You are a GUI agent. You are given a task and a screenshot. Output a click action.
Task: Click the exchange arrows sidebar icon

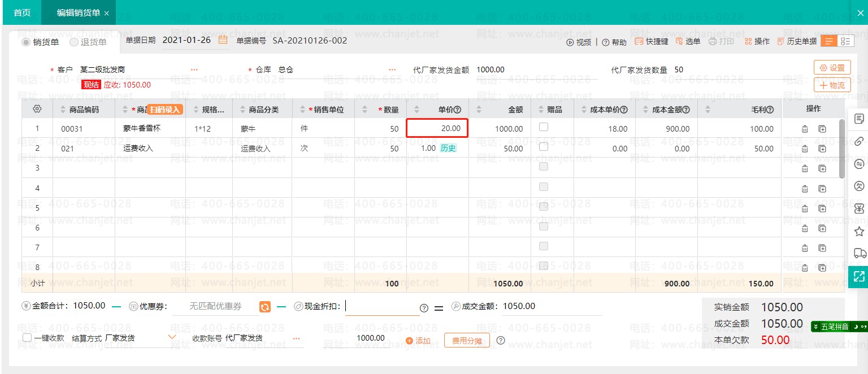tap(859, 164)
